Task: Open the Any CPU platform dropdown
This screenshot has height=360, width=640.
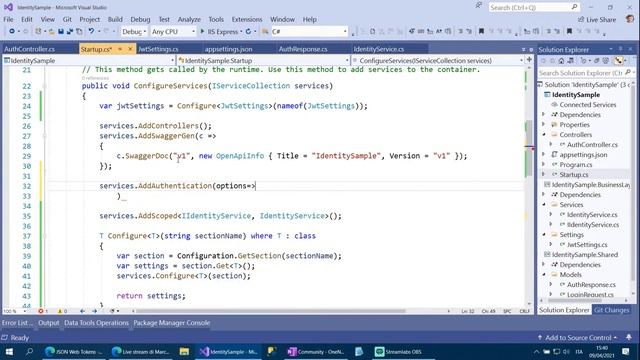Action: click(173, 31)
